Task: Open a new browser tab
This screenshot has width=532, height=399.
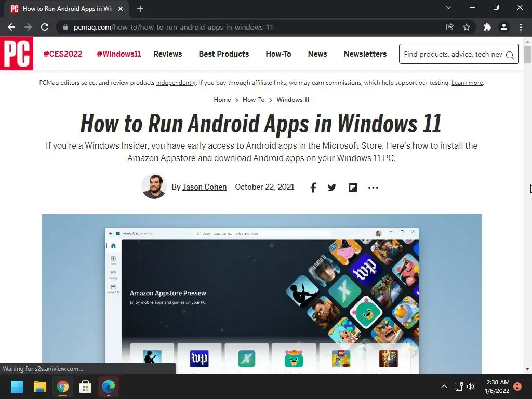Action: coord(140,9)
